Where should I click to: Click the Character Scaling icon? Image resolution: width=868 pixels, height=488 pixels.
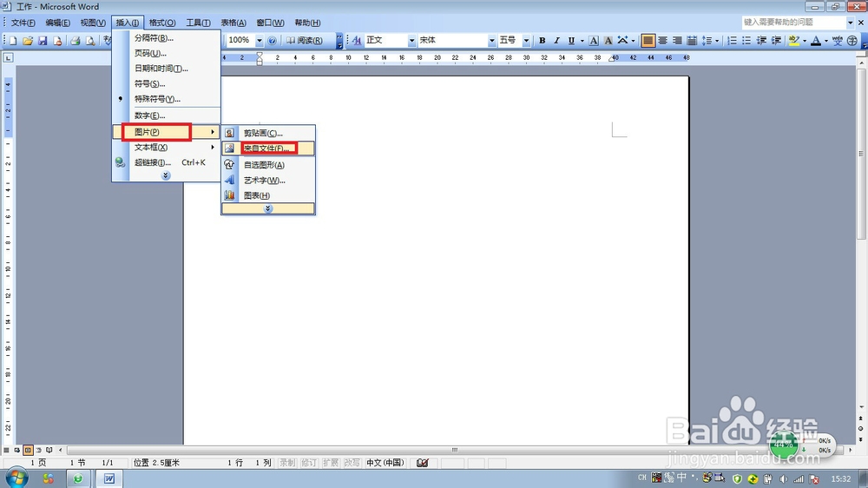click(622, 41)
